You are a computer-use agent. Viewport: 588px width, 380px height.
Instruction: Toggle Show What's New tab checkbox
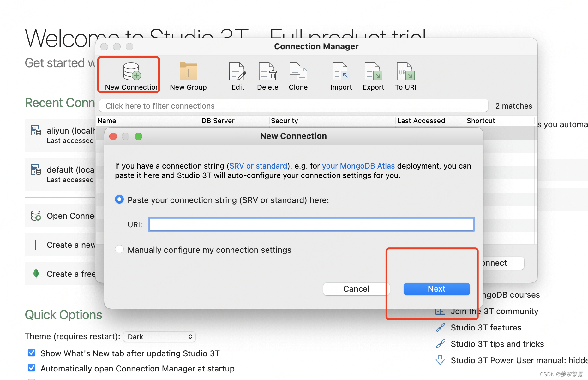point(32,353)
